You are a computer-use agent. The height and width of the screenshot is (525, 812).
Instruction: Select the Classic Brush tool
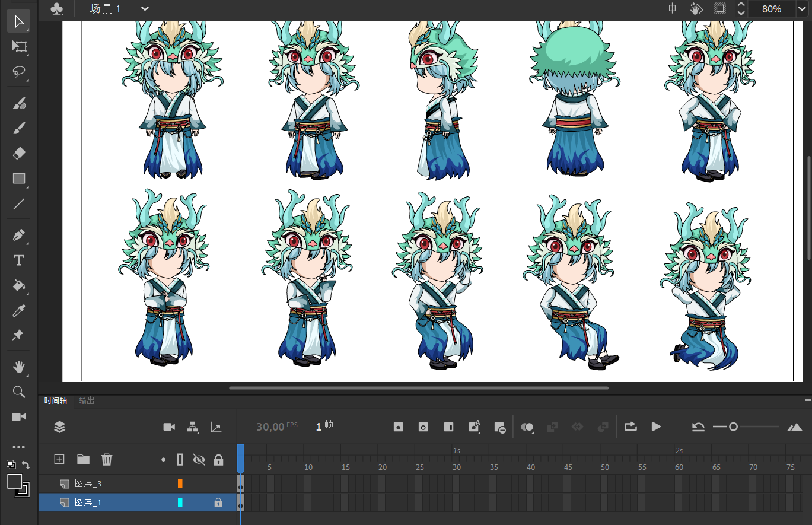(19, 128)
